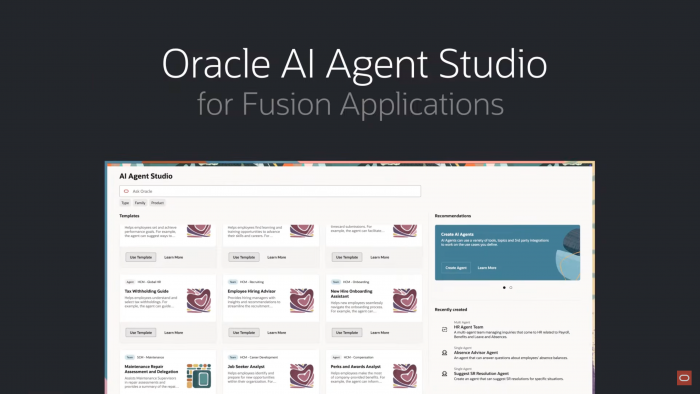Click HCM - Compensation category label
Image resolution: width=700 pixels, height=394 pixels.
pyautogui.click(x=358, y=357)
